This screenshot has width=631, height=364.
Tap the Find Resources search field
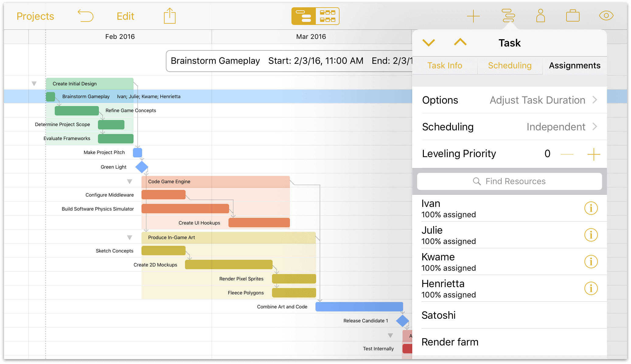click(510, 181)
